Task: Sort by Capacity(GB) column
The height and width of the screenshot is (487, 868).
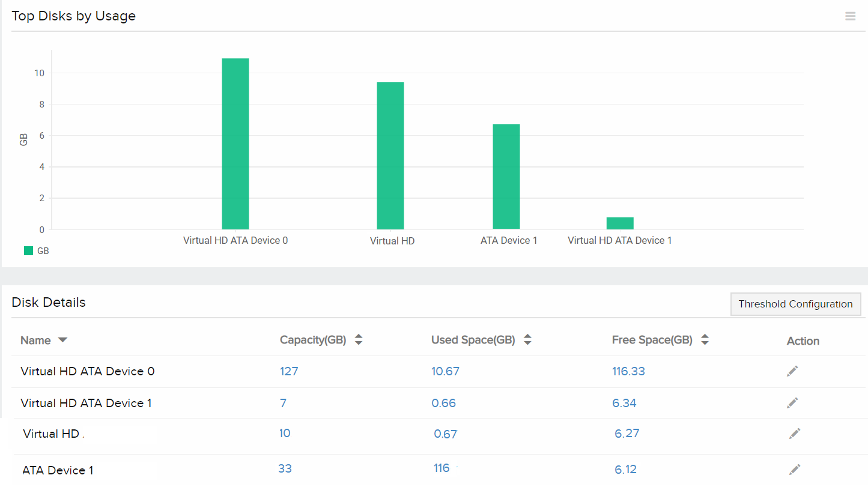Action: click(x=359, y=340)
